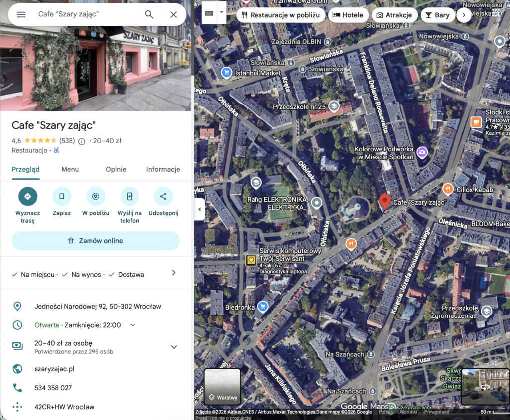510x420 pixels.
Task: Open the keyboard input dropdown arrow
Action: coord(222,12)
